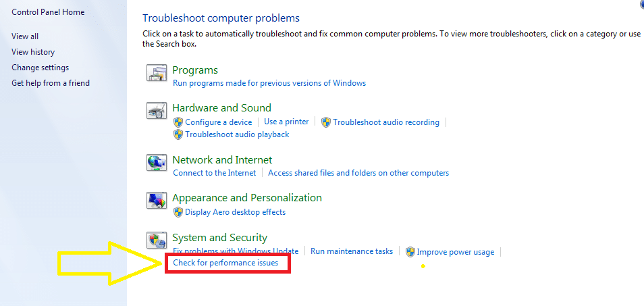
Task: Click shield icon beside Configure a device
Action: tap(178, 122)
